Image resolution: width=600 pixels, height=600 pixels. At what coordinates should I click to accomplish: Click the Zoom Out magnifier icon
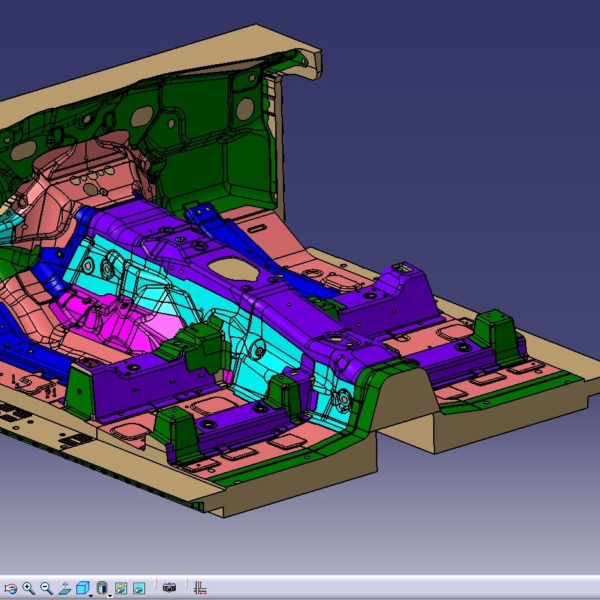click(x=46, y=588)
